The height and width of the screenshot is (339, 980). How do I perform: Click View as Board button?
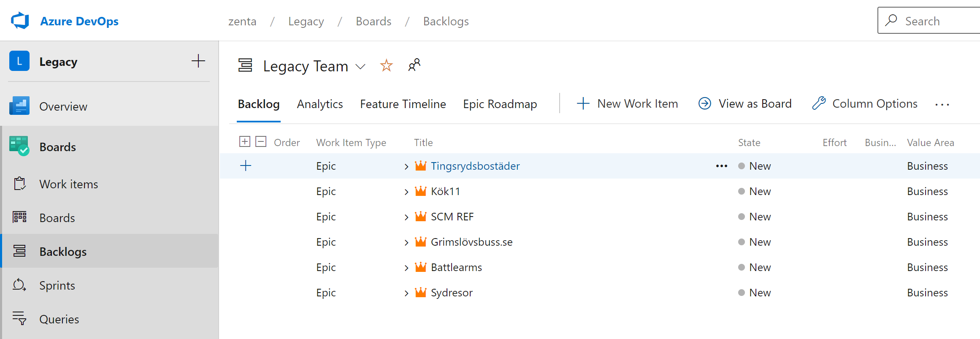tap(745, 103)
